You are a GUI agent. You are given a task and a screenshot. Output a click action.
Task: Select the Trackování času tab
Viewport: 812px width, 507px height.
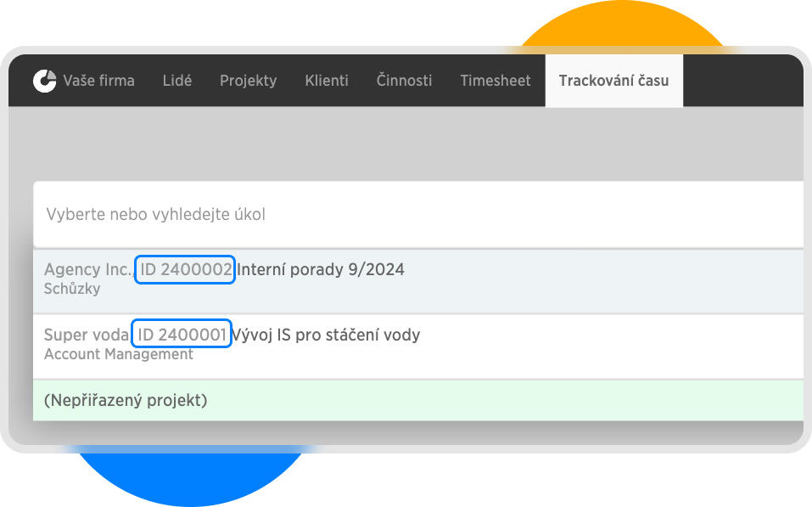tap(613, 81)
